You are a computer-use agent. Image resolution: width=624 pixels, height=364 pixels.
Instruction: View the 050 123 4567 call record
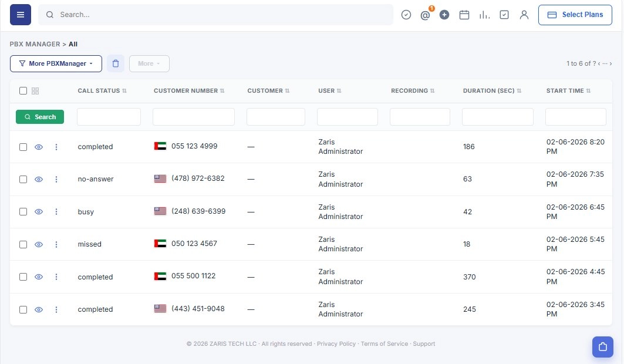pyautogui.click(x=39, y=244)
